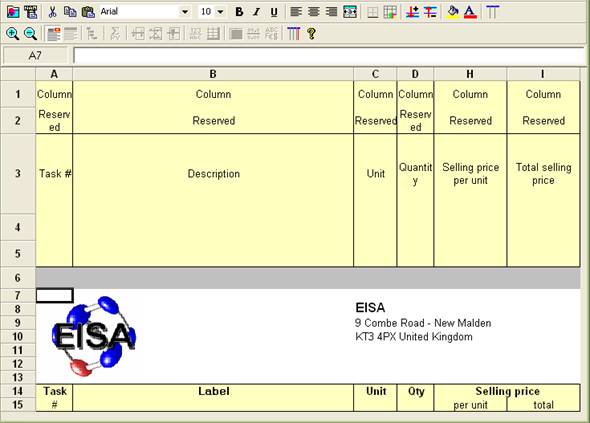Image resolution: width=590 pixels, height=423 pixels.
Task: Toggle Italic formatting
Action: (257, 12)
